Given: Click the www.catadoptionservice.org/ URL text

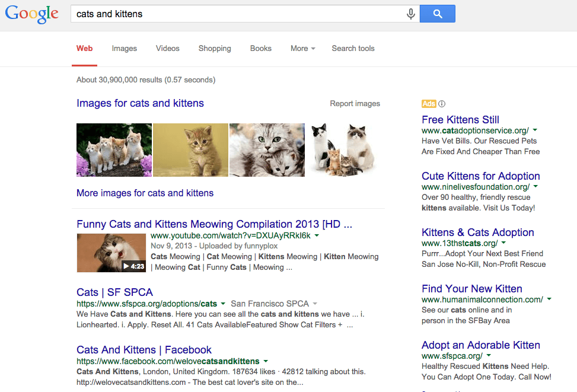Looking at the screenshot, I should coord(475,130).
